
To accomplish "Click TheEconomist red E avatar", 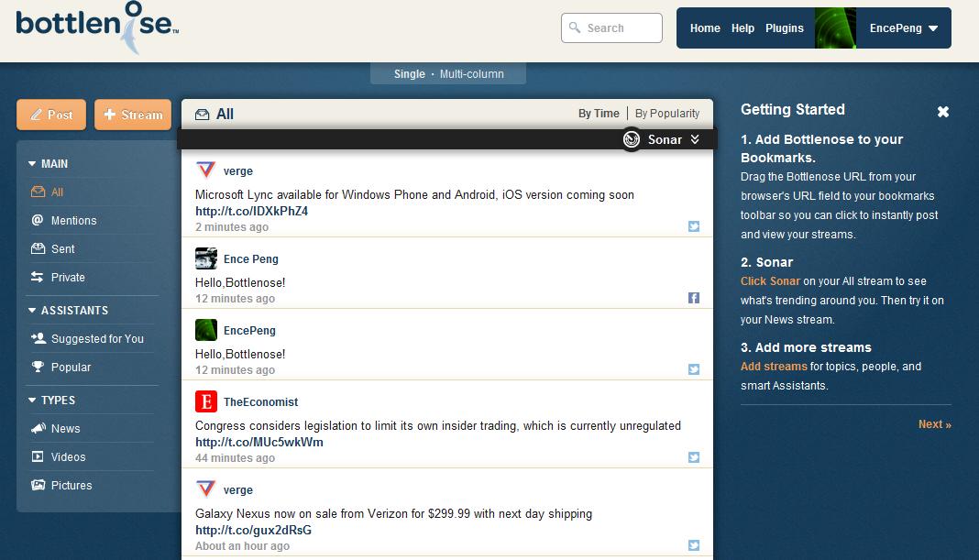I will click(x=206, y=401).
